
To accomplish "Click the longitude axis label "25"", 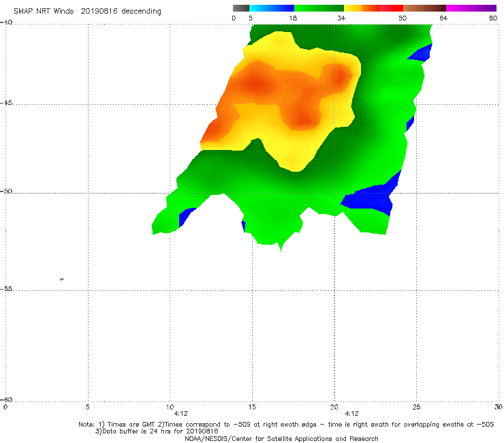I will (x=416, y=407).
